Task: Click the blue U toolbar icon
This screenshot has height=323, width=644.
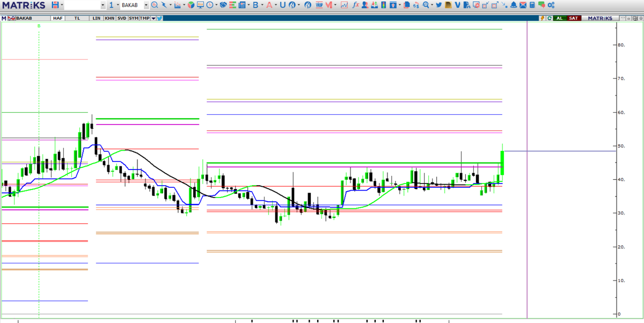Action: (x=282, y=5)
